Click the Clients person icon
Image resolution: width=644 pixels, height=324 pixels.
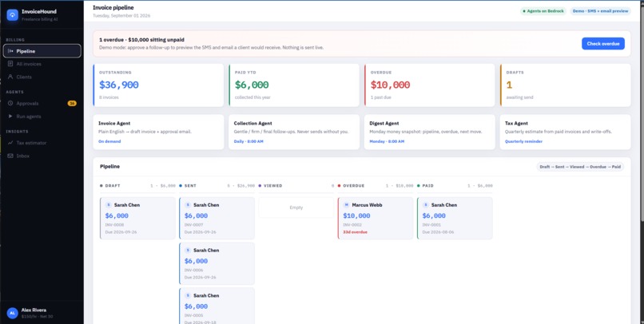tap(10, 77)
